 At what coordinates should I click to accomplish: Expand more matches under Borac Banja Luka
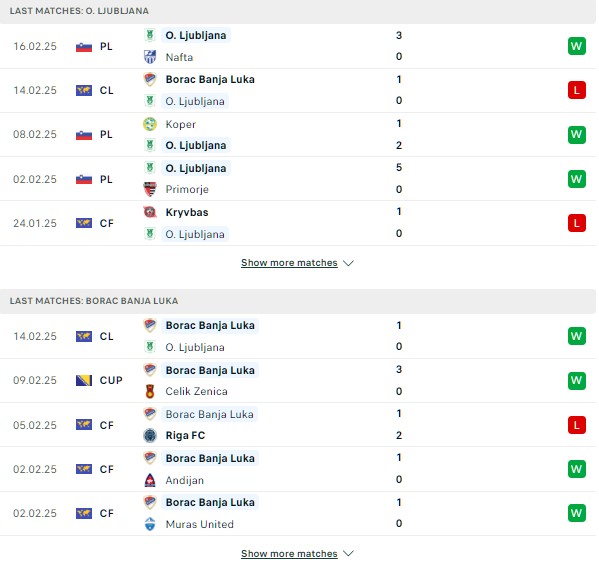289,553
